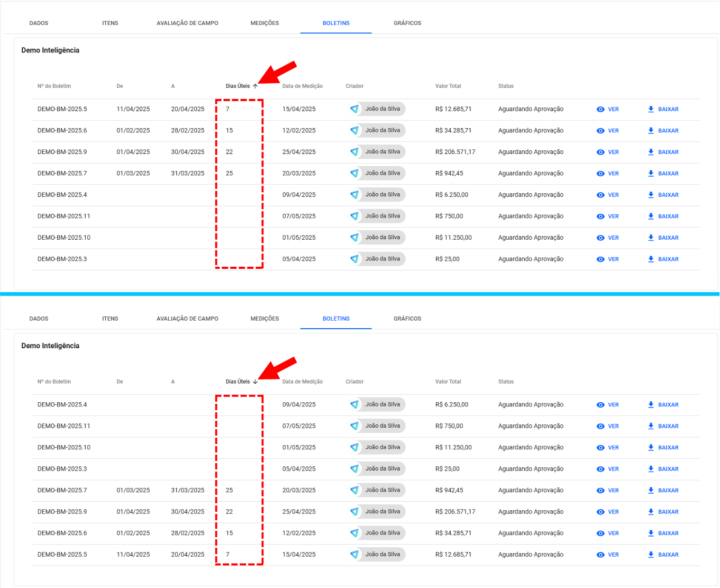Click download icon for DEMO-BM-2025.3 in lower table
This screenshot has height=588, width=720.
(651, 469)
